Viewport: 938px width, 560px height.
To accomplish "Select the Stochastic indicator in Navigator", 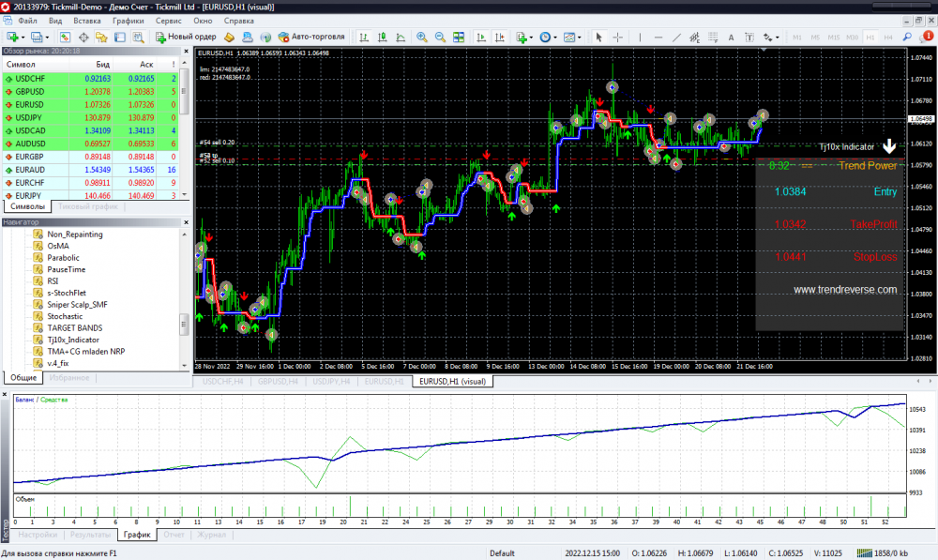I will click(x=65, y=316).
